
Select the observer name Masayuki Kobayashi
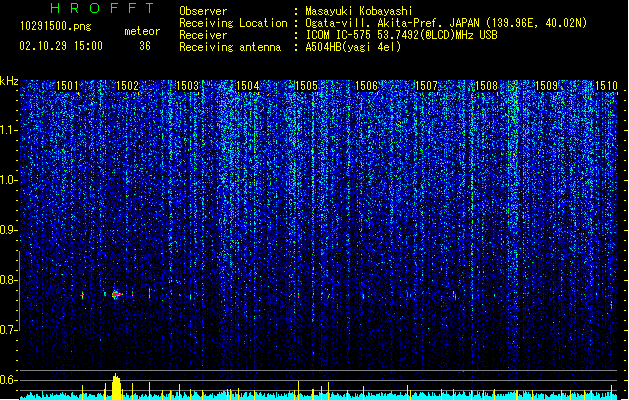359,11
